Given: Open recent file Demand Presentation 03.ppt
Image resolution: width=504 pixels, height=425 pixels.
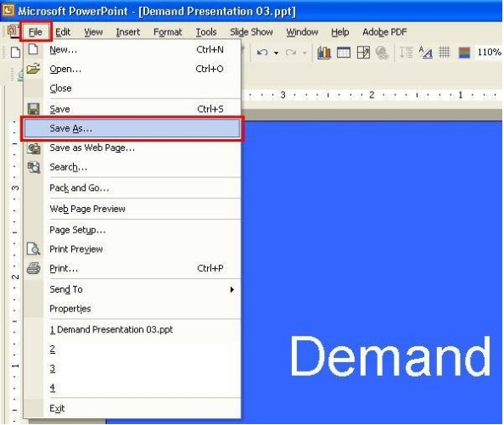Looking at the screenshot, I should click(132, 330).
